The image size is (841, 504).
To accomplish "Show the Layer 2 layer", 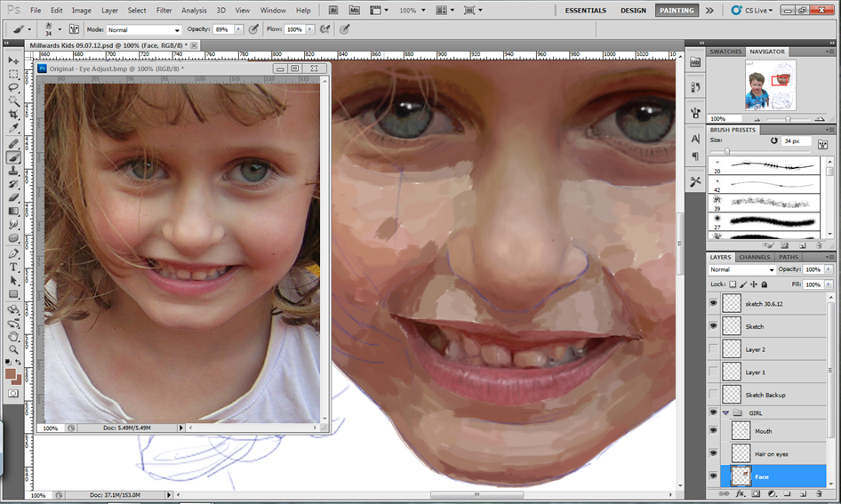I will [714, 349].
